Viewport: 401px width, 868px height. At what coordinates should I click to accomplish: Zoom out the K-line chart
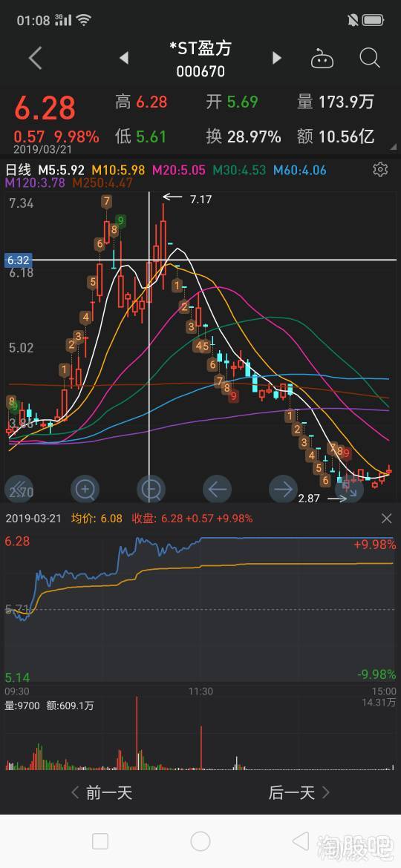[151, 490]
